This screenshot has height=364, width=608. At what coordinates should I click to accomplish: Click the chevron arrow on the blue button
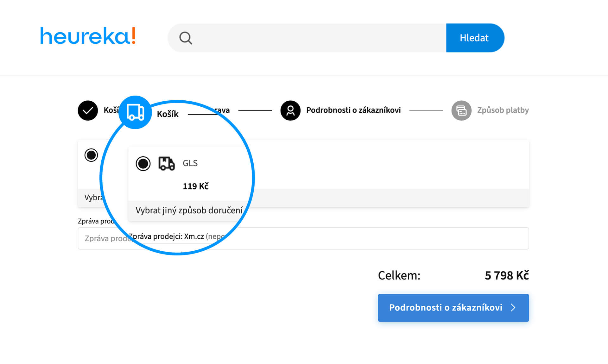pos(513,308)
